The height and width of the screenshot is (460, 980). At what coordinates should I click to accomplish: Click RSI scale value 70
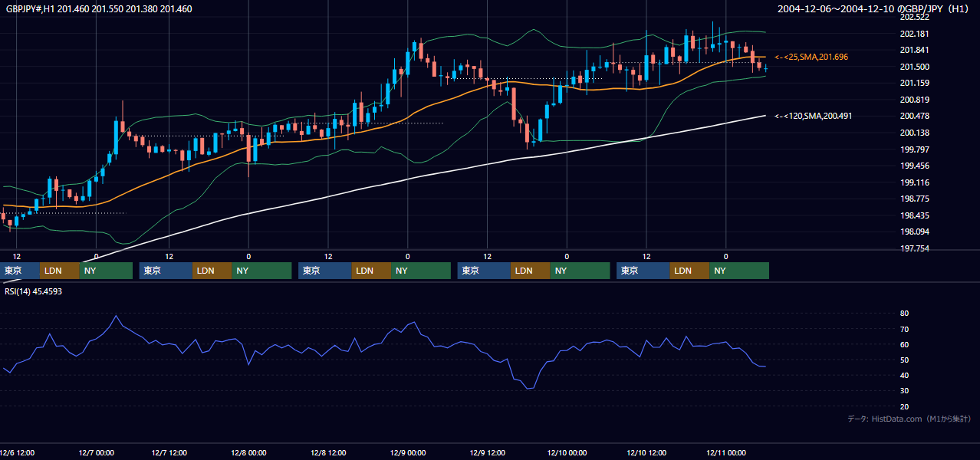[x=904, y=329]
